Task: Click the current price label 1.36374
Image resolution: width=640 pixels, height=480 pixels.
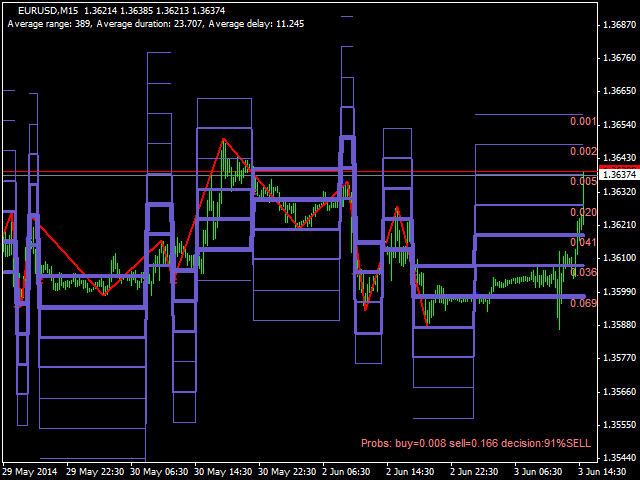Action: pyautogui.click(x=619, y=175)
